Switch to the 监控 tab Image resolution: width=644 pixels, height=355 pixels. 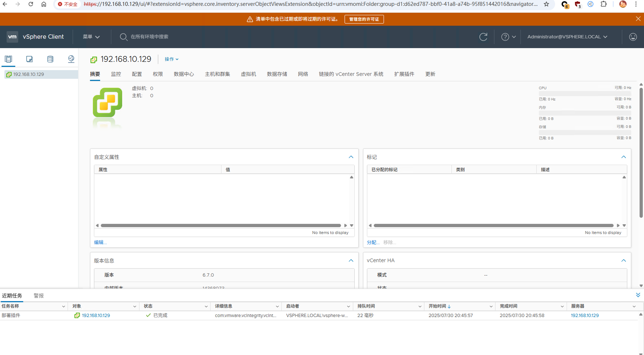point(116,74)
